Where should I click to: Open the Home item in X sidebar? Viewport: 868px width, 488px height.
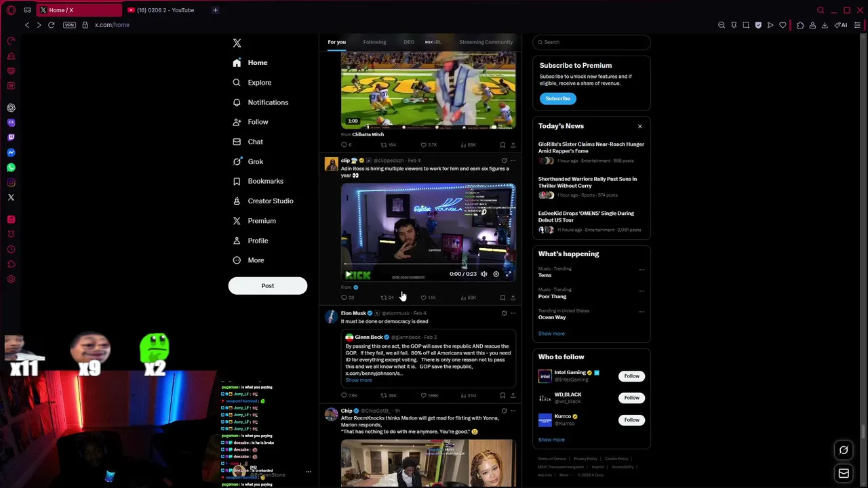click(x=250, y=62)
